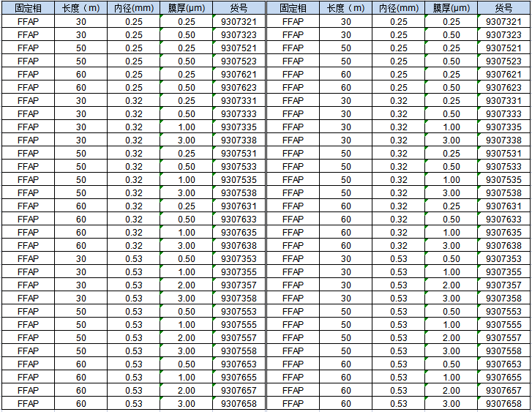Click part number 9307538 in the right table

tap(504, 193)
